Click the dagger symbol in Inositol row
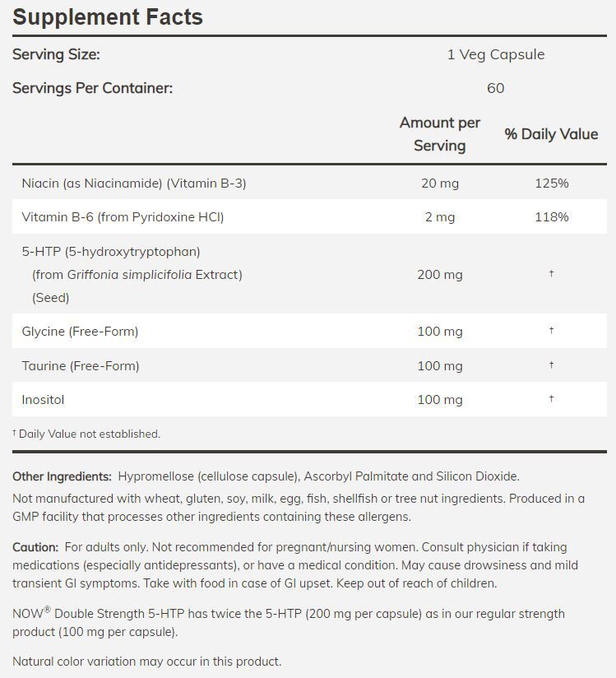616x678 pixels. point(551,398)
